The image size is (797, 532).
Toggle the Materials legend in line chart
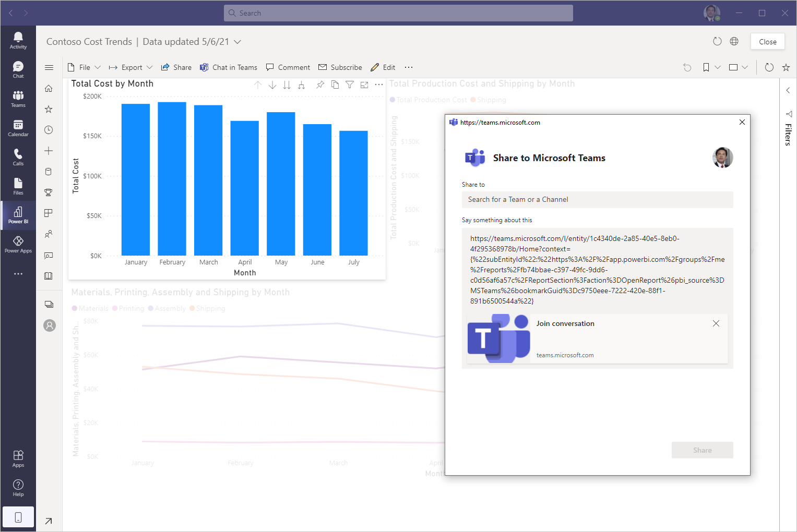[90, 308]
